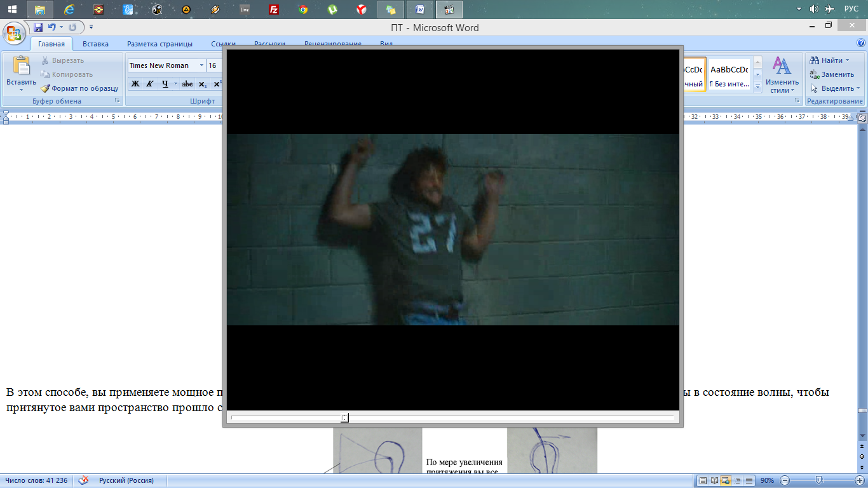The width and height of the screenshot is (868, 488).
Task: Undo the last action
Action: point(52,27)
